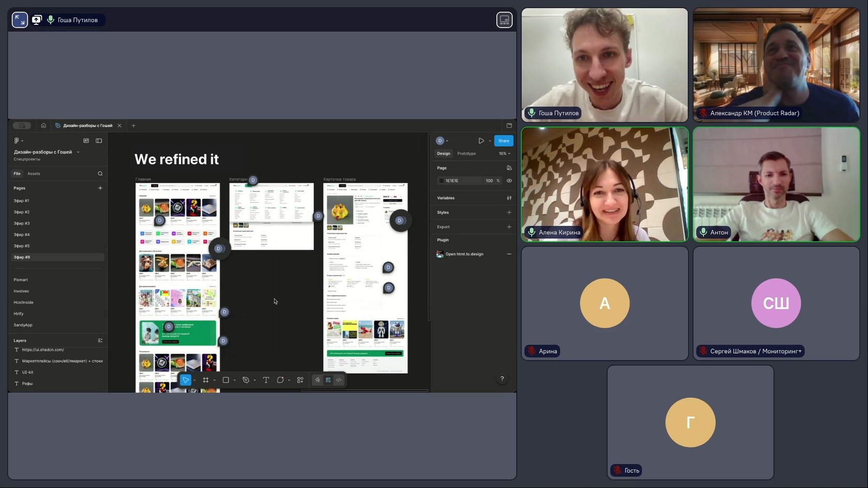Open play options dropdown arrow
This screenshot has width=868, height=488.
pyautogui.click(x=490, y=140)
